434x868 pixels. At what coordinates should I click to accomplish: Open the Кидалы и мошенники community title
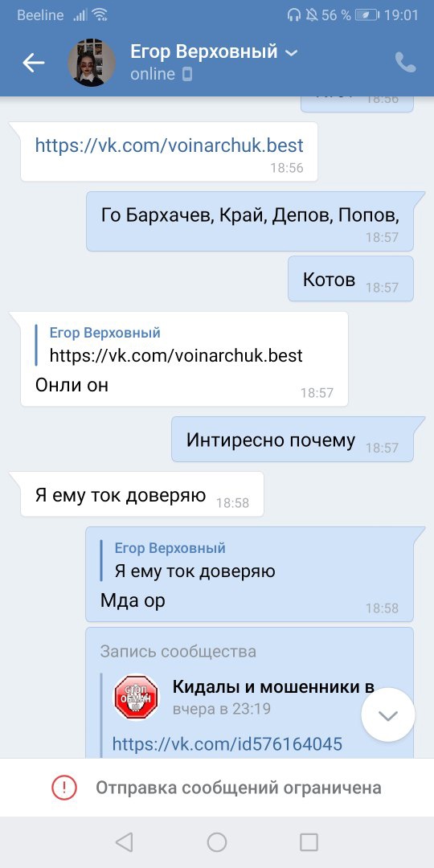273,687
